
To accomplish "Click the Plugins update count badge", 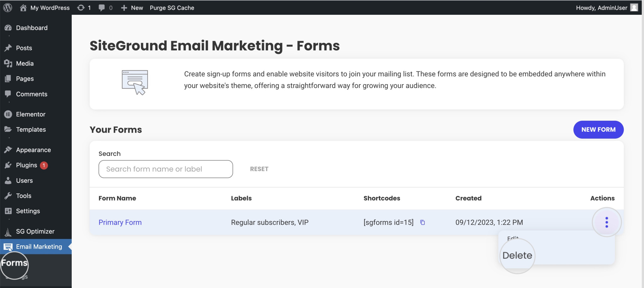I will (44, 165).
